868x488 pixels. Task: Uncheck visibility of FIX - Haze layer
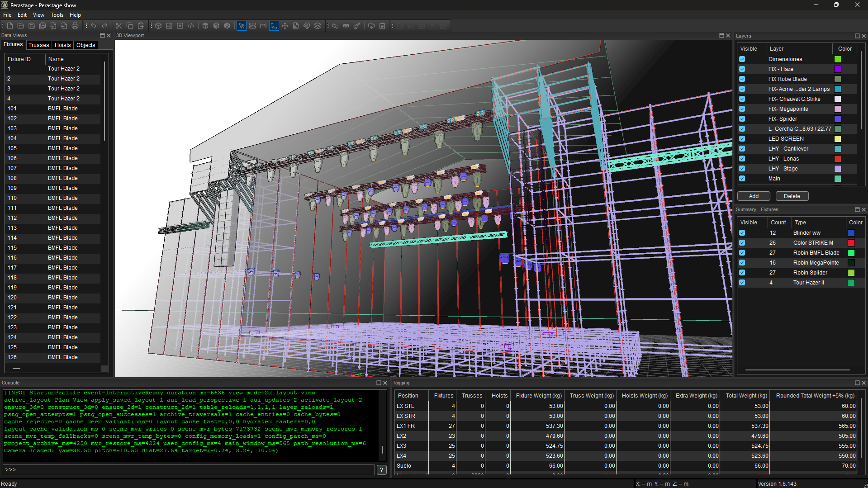tap(742, 69)
